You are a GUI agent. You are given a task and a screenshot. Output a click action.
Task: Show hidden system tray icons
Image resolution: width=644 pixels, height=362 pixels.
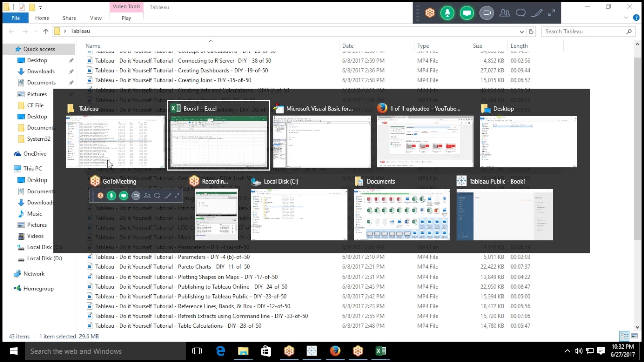[x=567, y=351]
